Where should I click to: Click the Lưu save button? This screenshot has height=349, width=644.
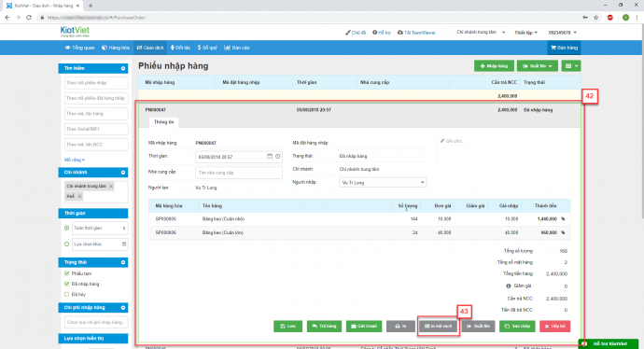tap(287, 326)
